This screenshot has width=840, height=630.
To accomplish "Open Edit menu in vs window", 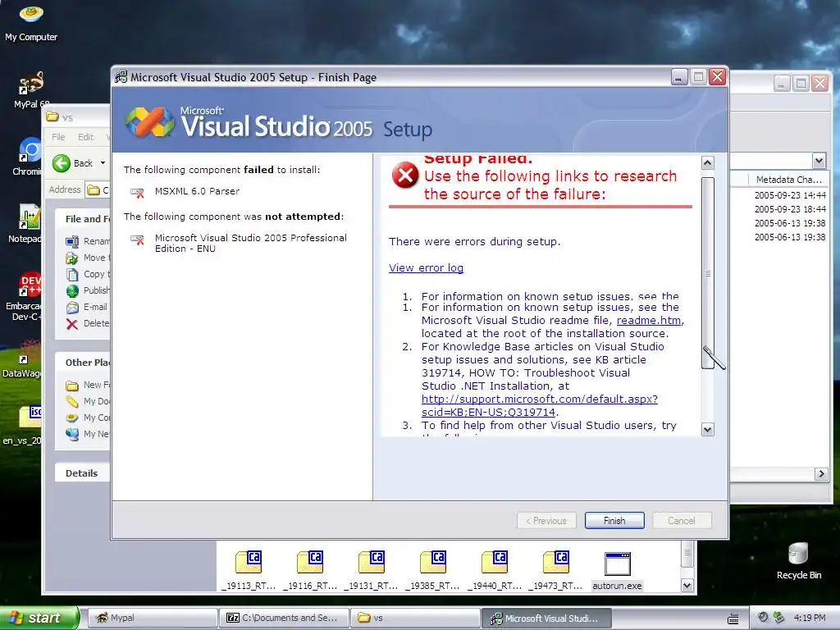I will click(85, 137).
